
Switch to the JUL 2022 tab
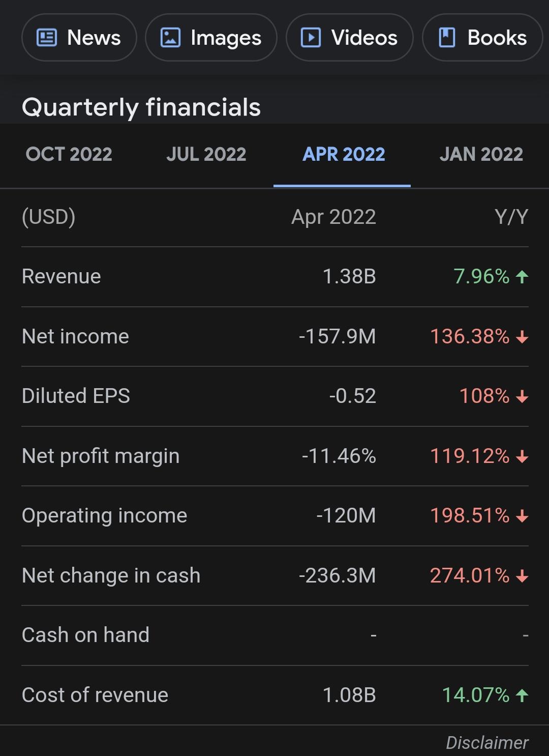(x=206, y=154)
